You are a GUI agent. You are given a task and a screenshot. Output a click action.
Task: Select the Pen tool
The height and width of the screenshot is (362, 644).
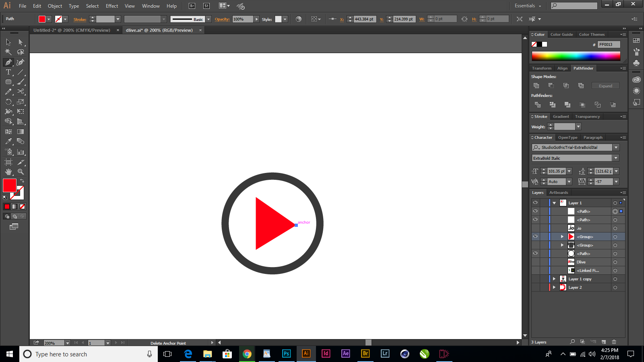(x=8, y=62)
